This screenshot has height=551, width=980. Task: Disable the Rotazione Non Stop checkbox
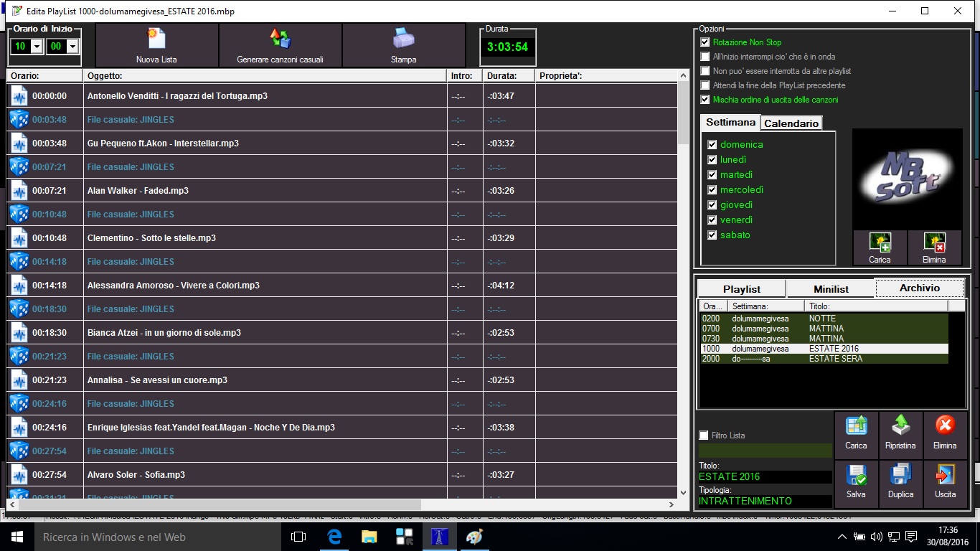tap(705, 42)
